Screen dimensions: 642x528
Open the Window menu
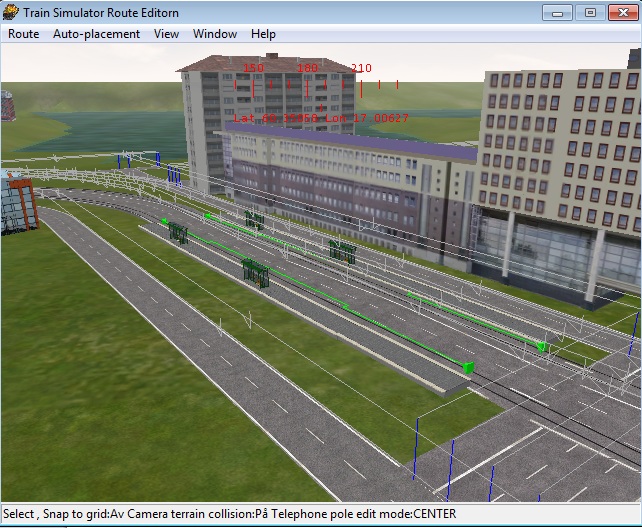[x=215, y=34]
